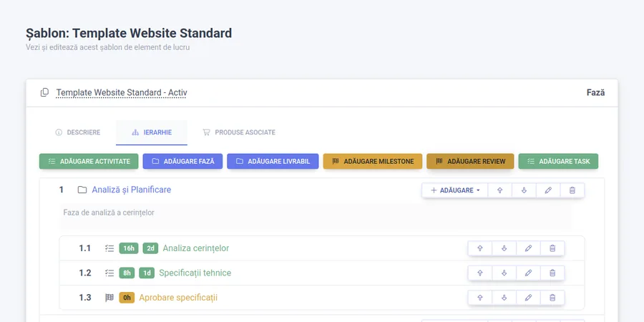Click the Adăugare Task button
This screenshot has width=644, height=322.
(x=558, y=162)
